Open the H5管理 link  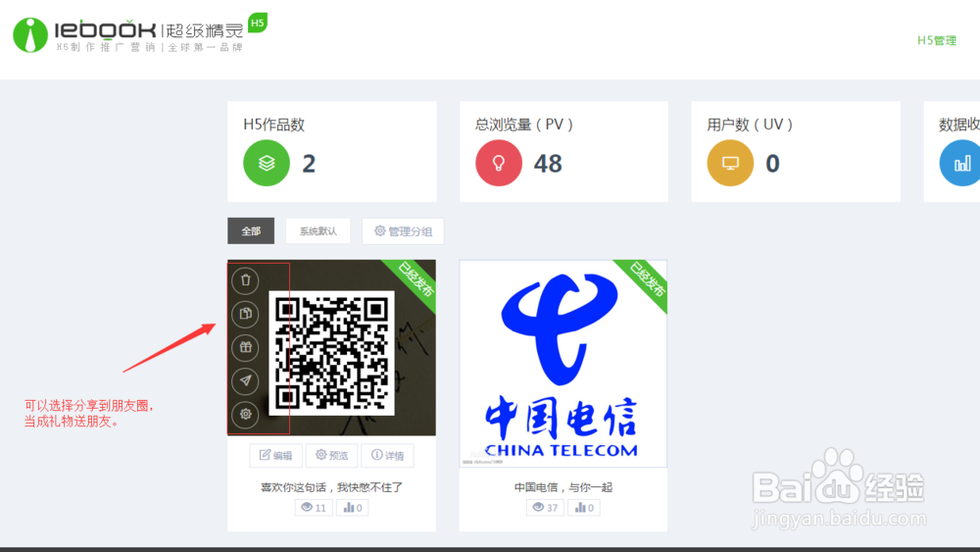coord(936,40)
